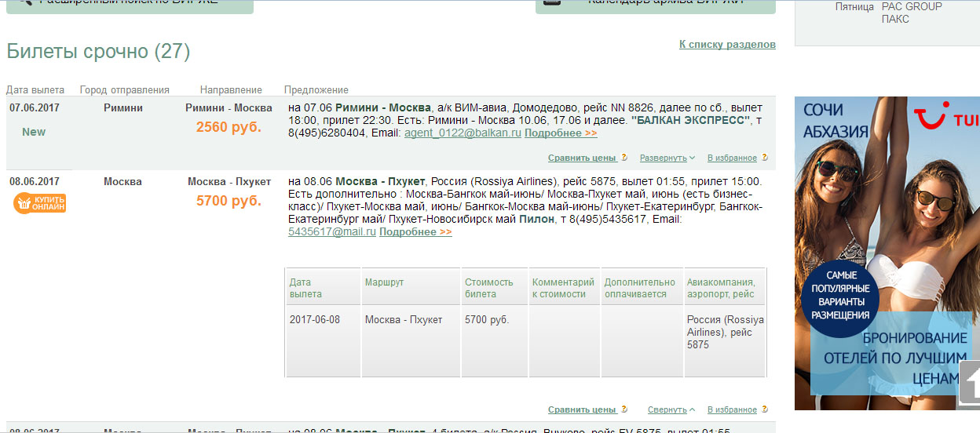Click the PAC GROUP ПАКС entry

coord(912,13)
